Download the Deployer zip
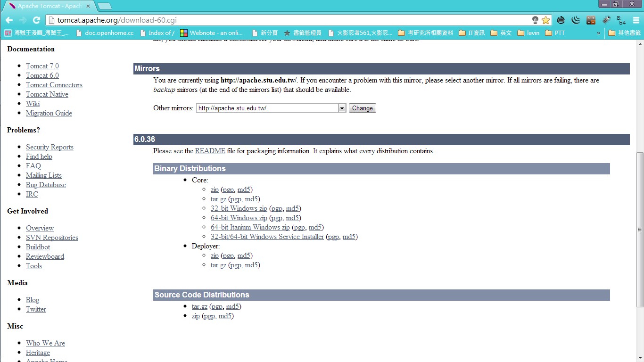The image size is (644, 362). point(215,255)
